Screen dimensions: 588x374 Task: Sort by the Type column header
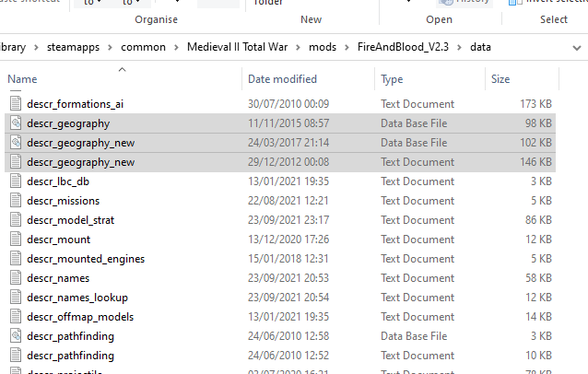pos(392,79)
